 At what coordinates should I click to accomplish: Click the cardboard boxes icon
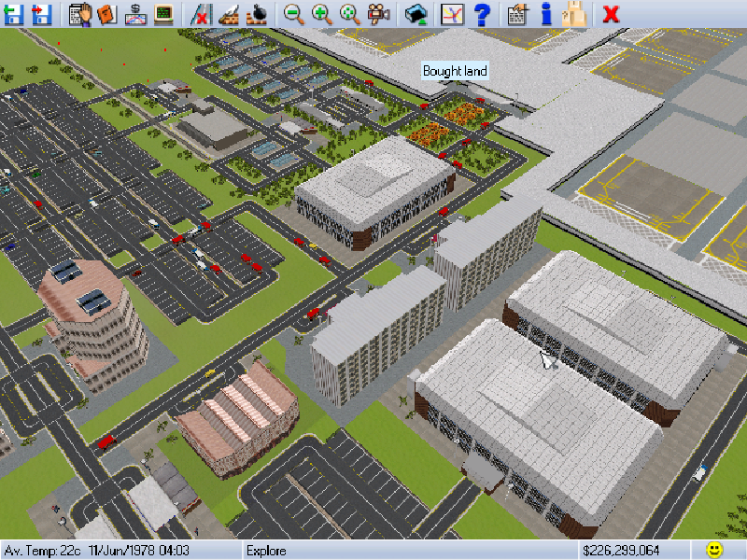[x=575, y=13]
